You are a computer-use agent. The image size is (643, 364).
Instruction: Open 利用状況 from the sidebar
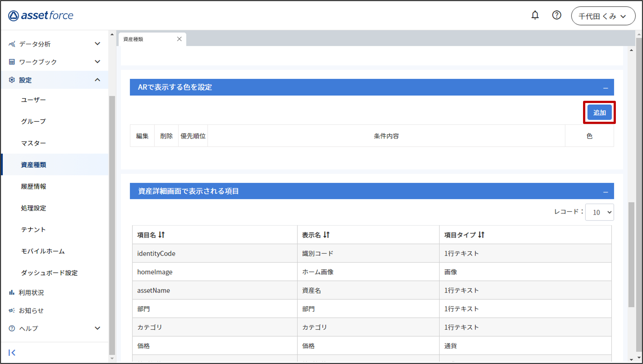pos(31,293)
